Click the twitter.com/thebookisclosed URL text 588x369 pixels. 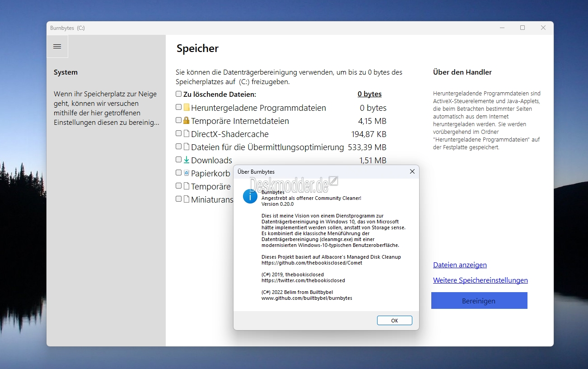[x=303, y=280]
